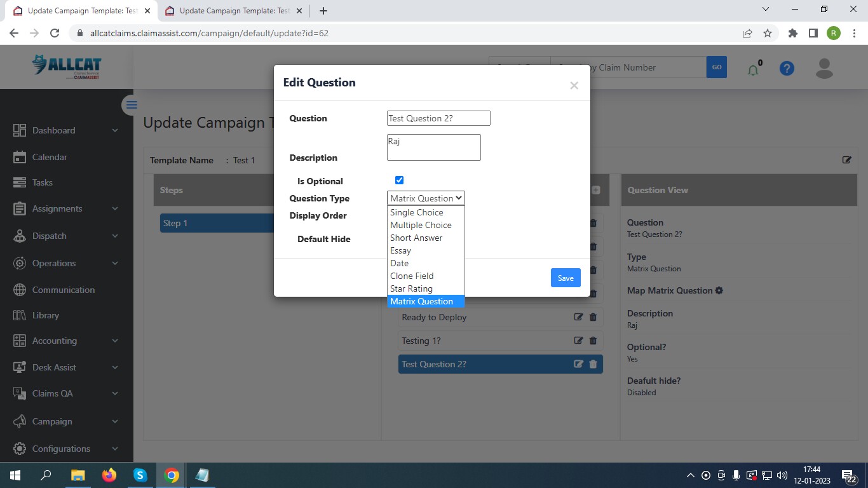Click trash icon for Test Question 2?
868x488 pixels.
[593, 364]
